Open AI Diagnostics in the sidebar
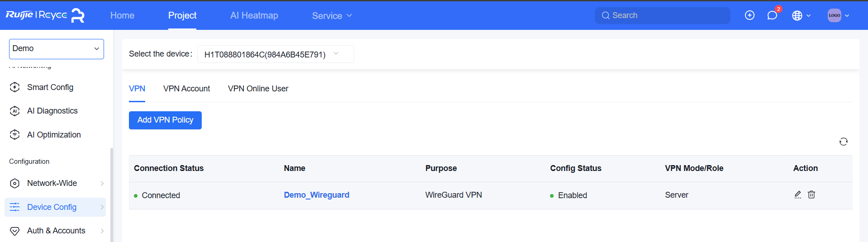 52,111
